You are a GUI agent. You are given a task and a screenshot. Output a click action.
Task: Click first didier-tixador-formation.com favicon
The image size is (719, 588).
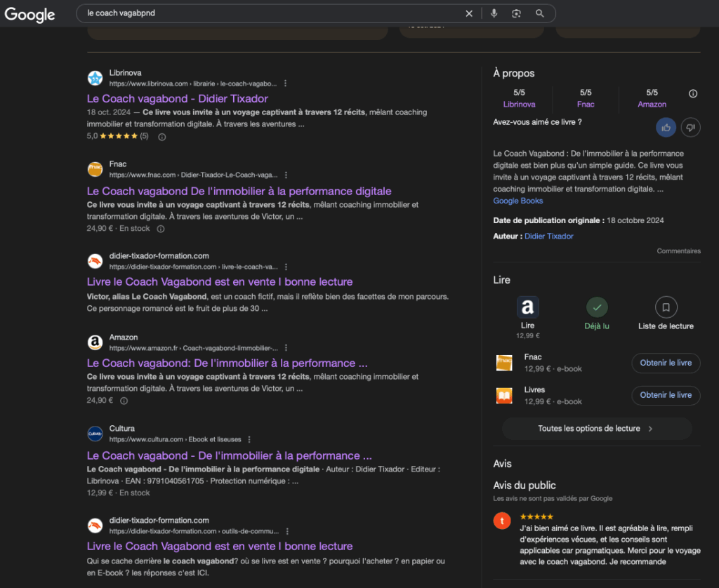pos(95,261)
